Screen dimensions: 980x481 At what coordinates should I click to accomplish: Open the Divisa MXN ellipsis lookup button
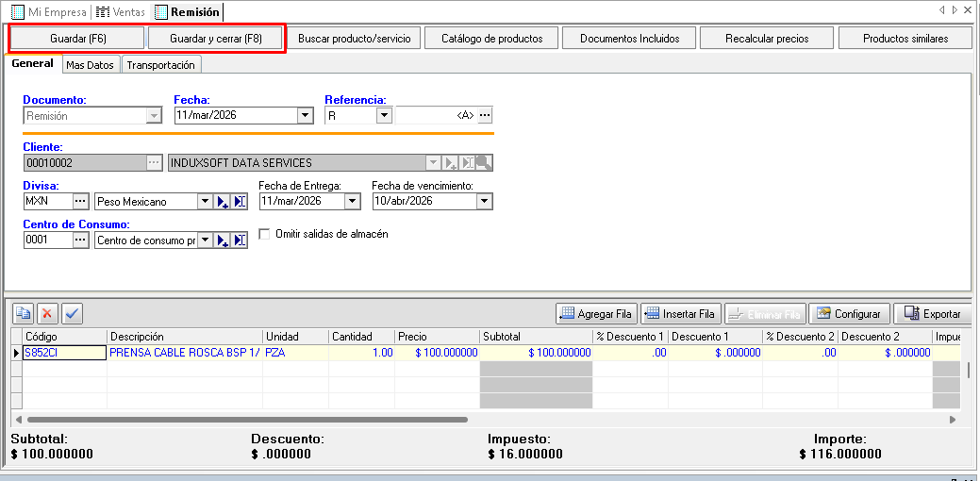click(80, 202)
